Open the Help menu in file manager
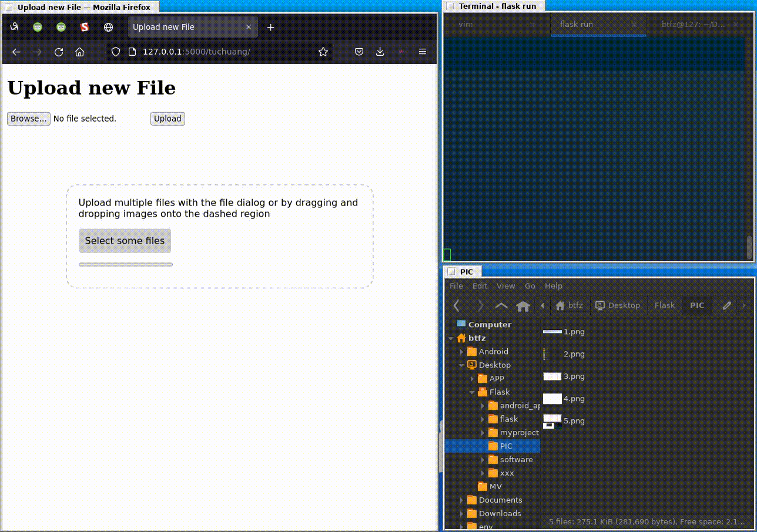 [554, 286]
